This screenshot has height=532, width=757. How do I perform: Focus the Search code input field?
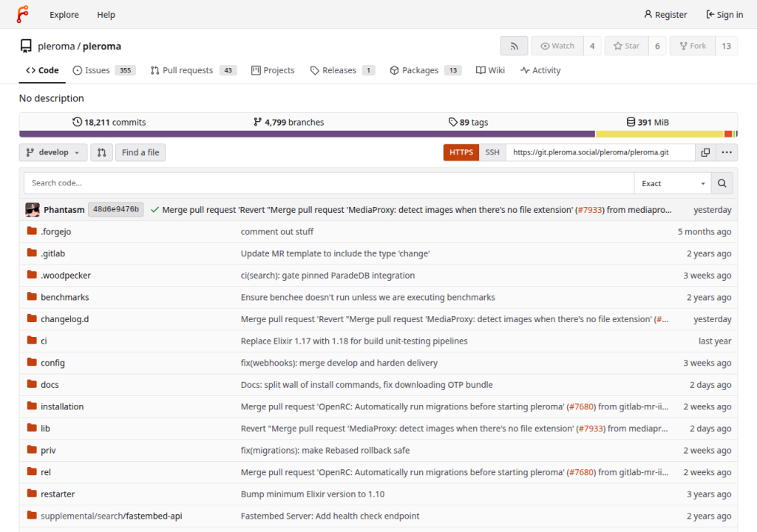(x=329, y=183)
